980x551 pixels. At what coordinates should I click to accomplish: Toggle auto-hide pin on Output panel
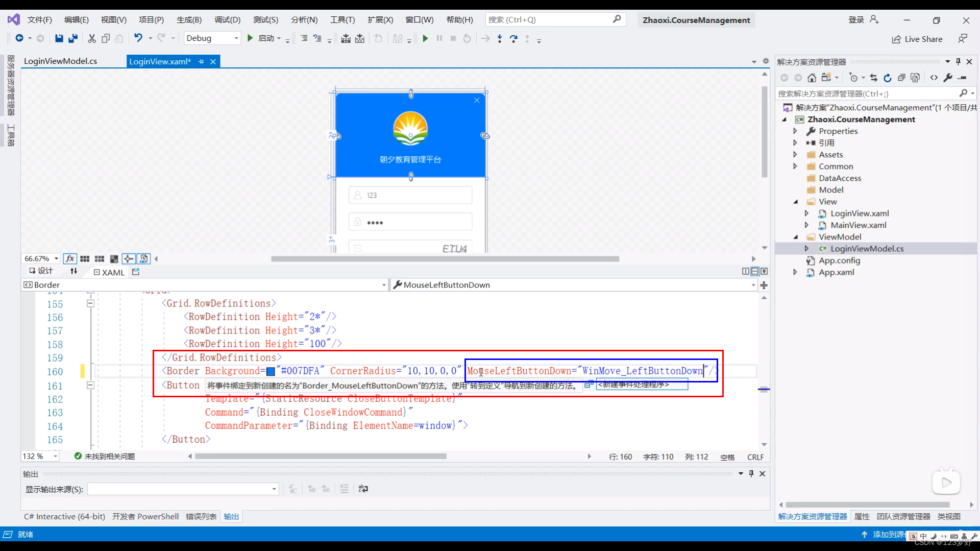(751, 474)
